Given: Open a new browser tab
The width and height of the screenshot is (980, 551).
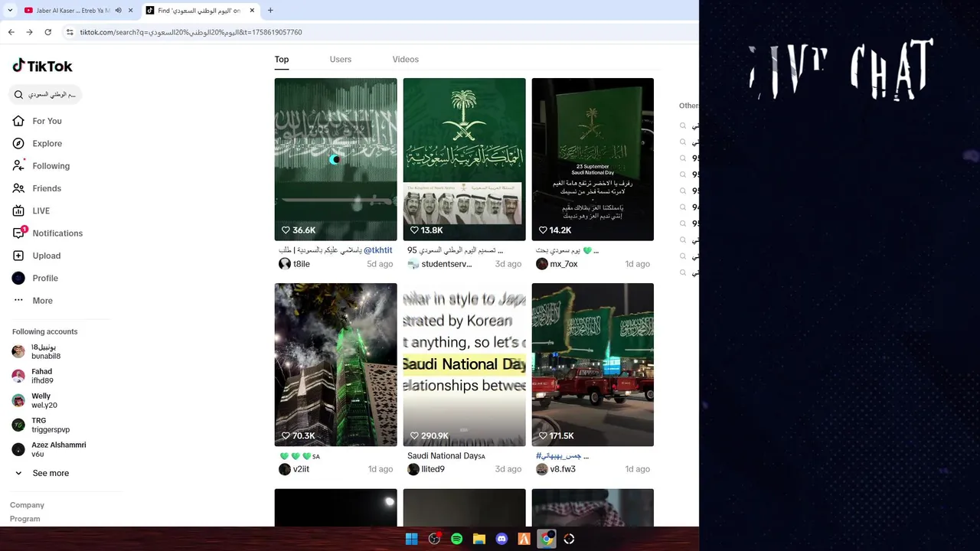Looking at the screenshot, I should point(270,11).
